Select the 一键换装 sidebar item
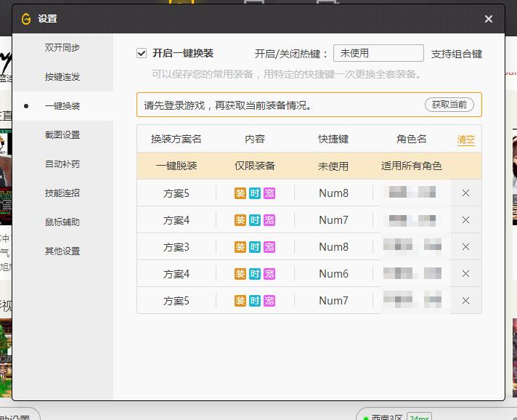Viewport: 517px width, 420px height. (62, 106)
